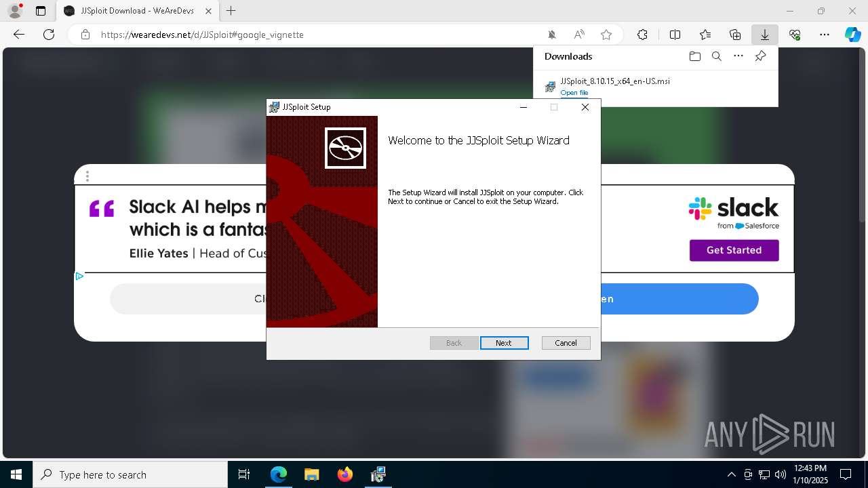Image resolution: width=868 pixels, height=488 pixels.
Task: Click Next in JJSploit Setup wizard
Action: click(504, 343)
